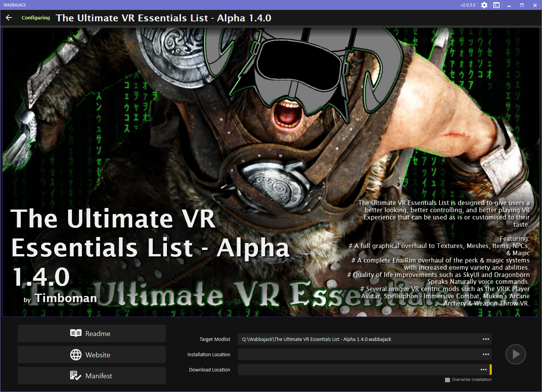Close the Wabbajack window
Viewport: 542px width, 392px height.
(535, 5)
